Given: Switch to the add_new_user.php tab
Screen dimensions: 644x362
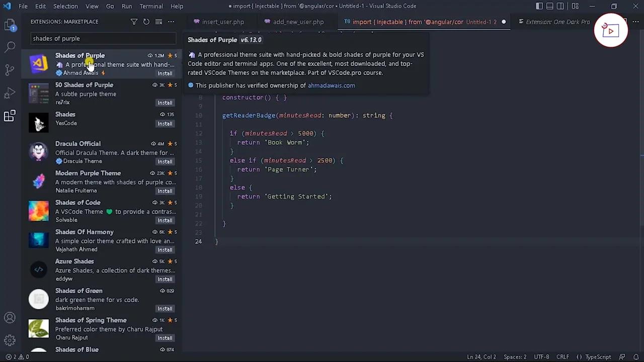Looking at the screenshot, I should tap(298, 22).
